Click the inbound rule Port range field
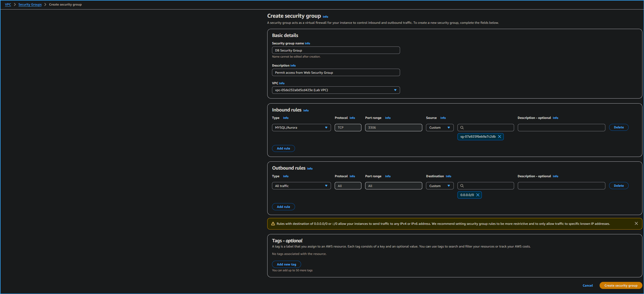The height and width of the screenshot is (294, 644). (x=393, y=127)
